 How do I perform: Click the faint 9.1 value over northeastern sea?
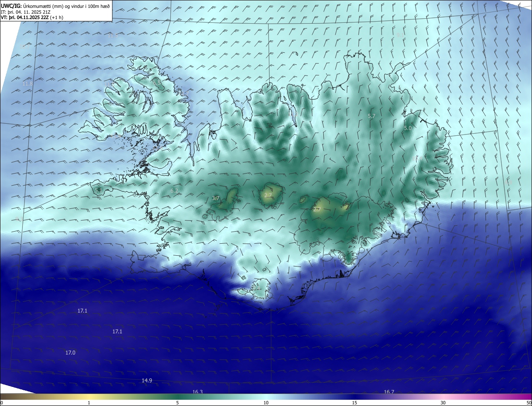point(400,35)
